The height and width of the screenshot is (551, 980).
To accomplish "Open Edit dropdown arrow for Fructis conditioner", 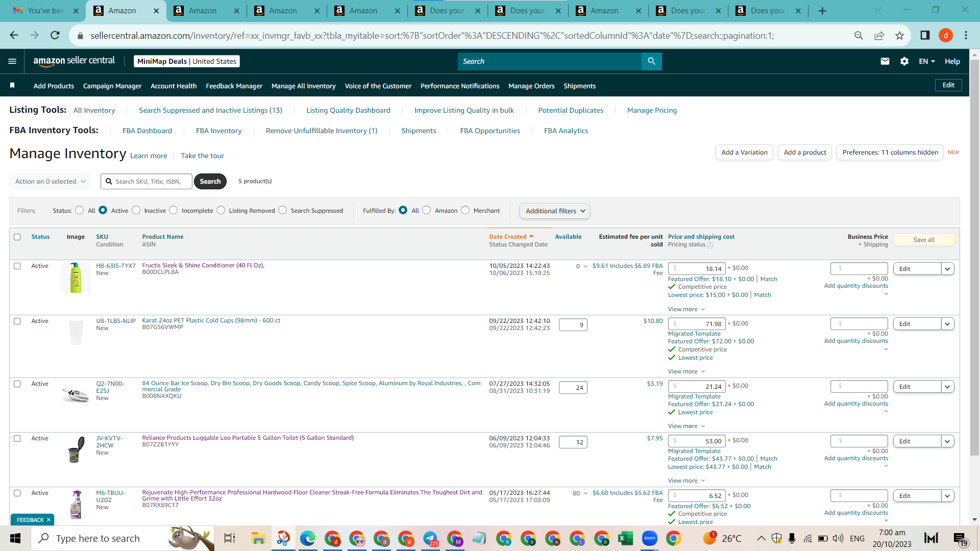I will click(x=948, y=269).
